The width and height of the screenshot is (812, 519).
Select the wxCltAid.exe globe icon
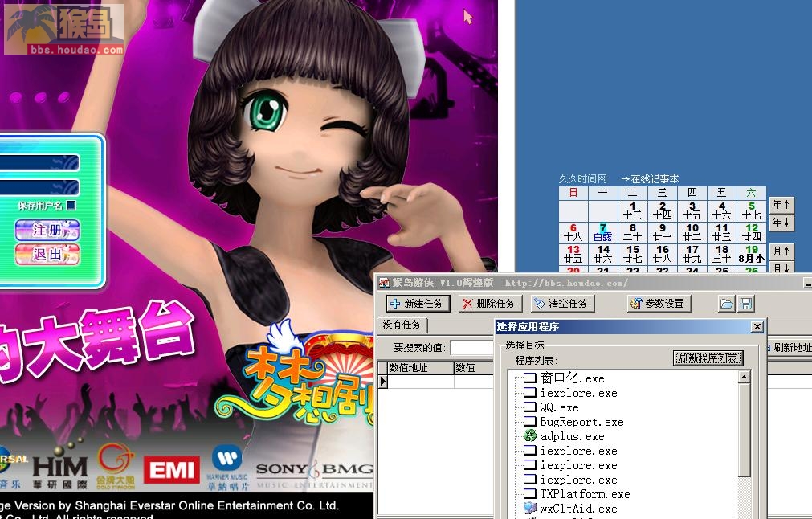[530, 508]
